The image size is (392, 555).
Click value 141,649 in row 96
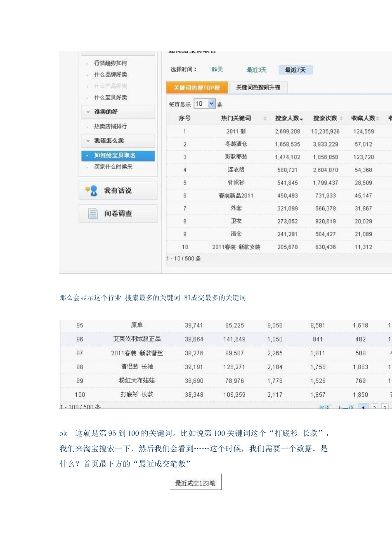coord(234,339)
